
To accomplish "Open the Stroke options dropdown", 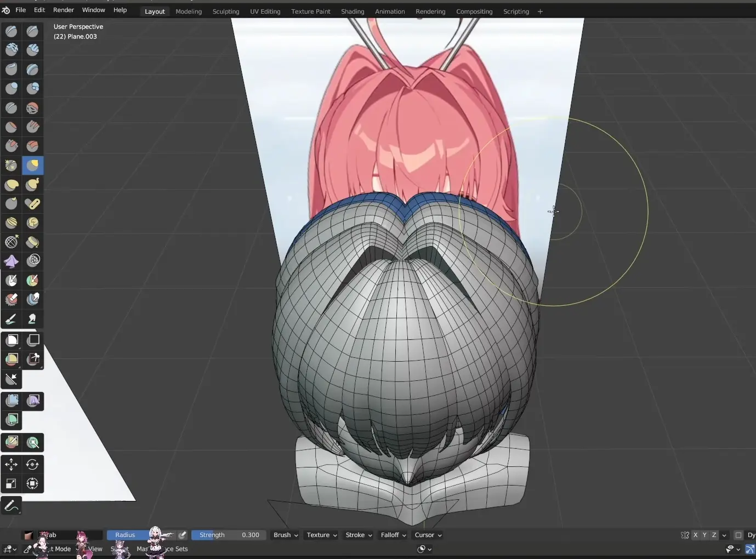I will (359, 535).
